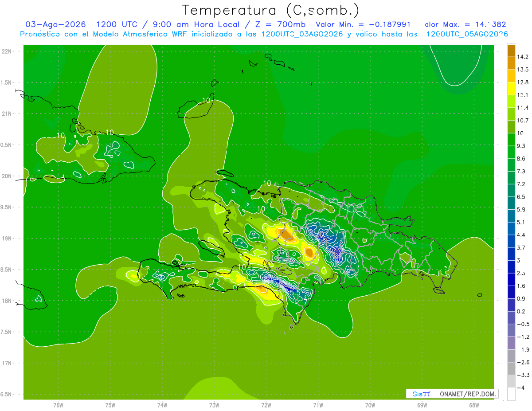The image size is (532, 411).
Task: Click the '20N' latitude axis label
Action: 7,176
